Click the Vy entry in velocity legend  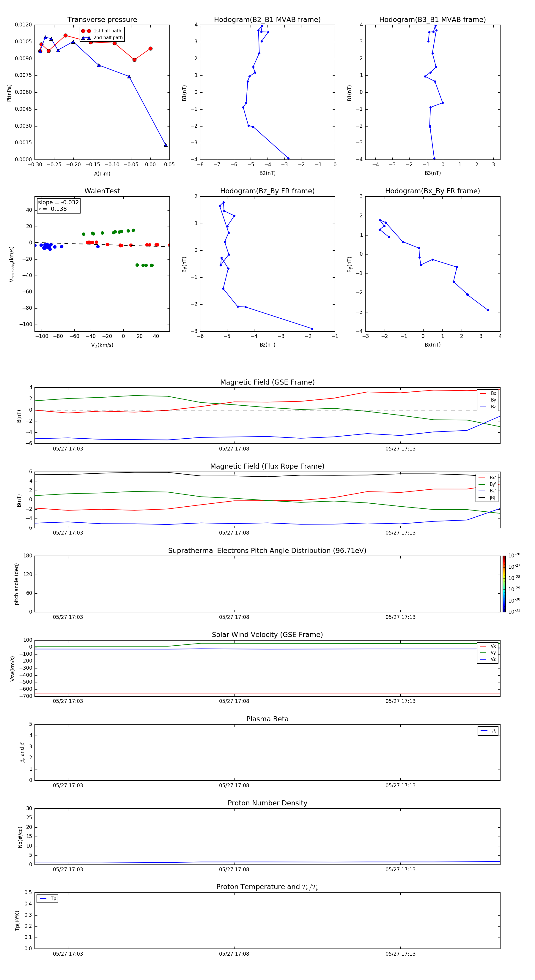[488, 652]
